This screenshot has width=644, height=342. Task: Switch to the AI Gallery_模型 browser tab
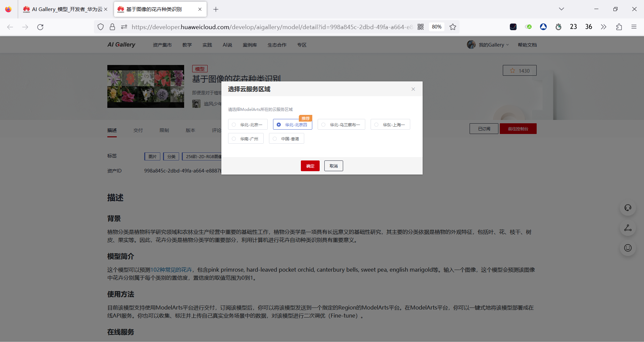[64, 9]
